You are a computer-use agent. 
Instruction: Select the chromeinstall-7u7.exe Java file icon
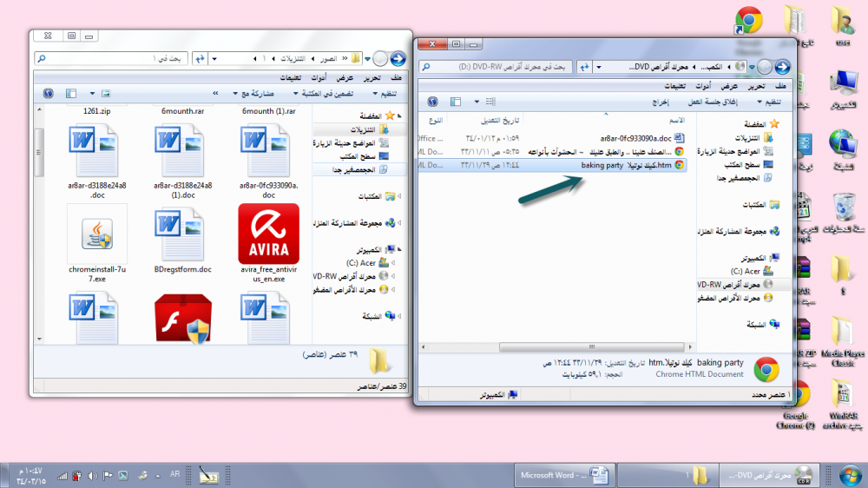coord(96,234)
